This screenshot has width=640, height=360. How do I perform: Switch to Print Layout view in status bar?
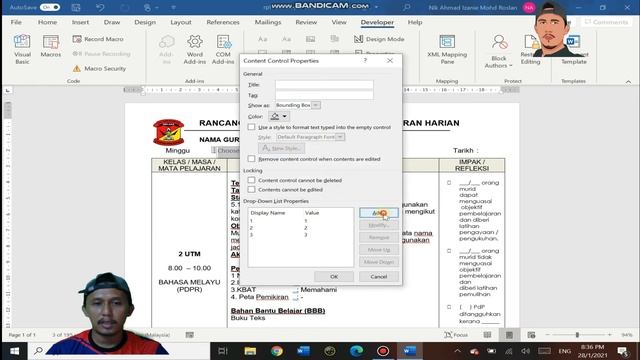pos(509,335)
